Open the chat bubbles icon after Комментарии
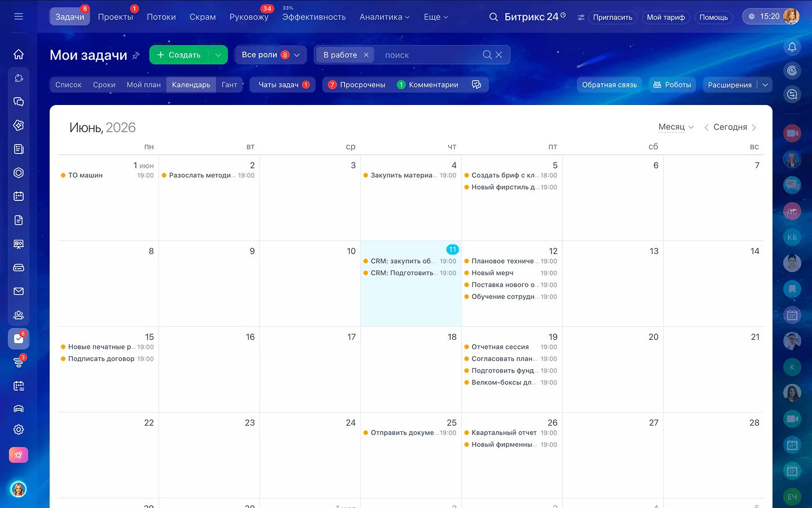The width and height of the screenshot is (812, 508). coord(476,85)
